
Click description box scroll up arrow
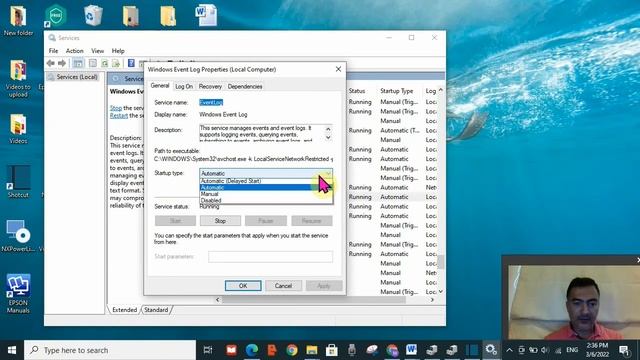pos(328,129)
